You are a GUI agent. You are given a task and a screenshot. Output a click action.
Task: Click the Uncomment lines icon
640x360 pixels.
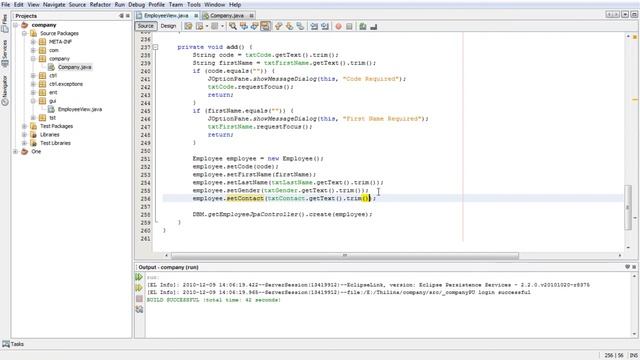point(373,26)
